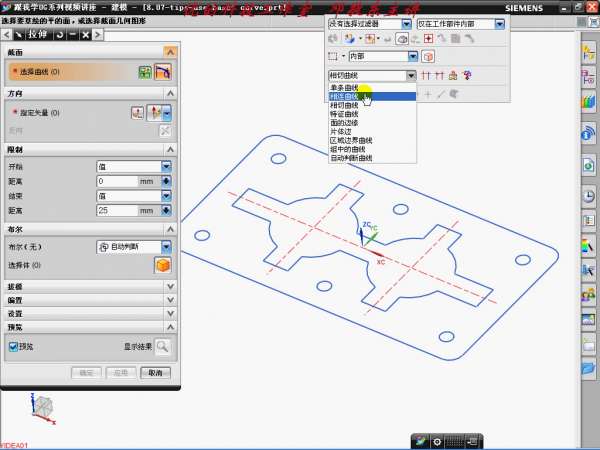Click the arrow of the 相切曲线 curve rule combo box
Viewport: 600px width, 450px height.
pyautogui.click(x=411, y=75)
